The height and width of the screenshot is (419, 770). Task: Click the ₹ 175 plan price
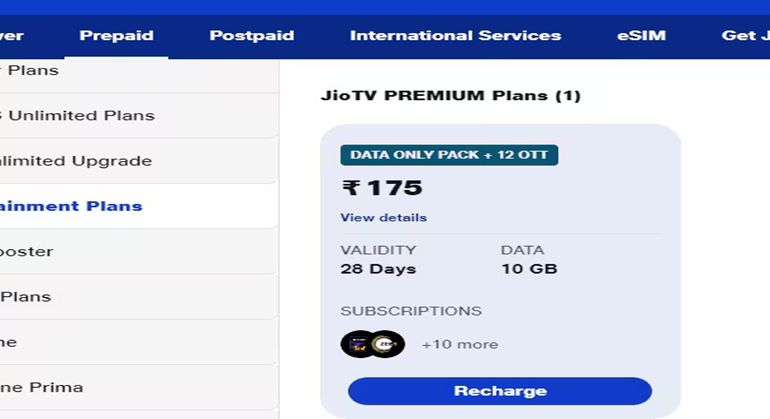(382, 188)
